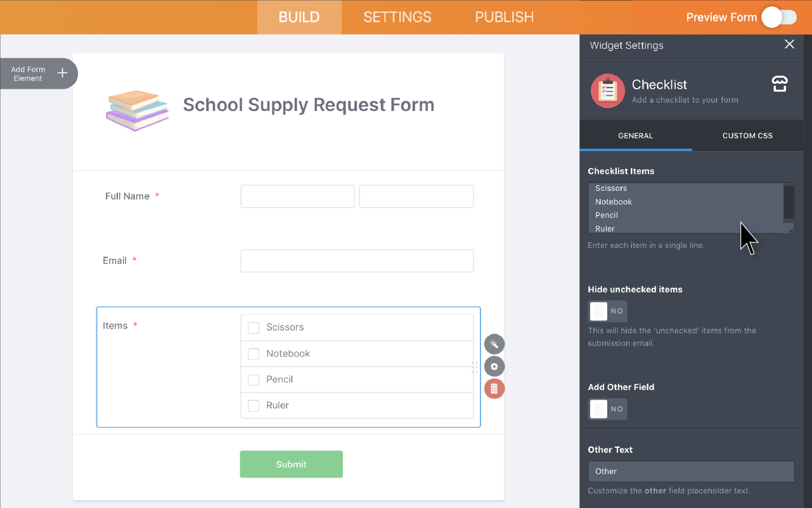Select the GENERAL tab
The image size is (812, 508).
pos(635,135)
